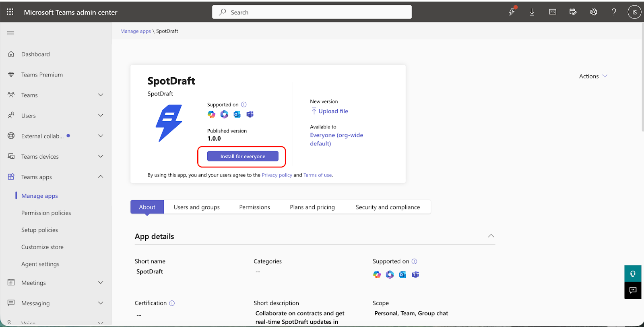Click the IS account avatar

point(634,12)
